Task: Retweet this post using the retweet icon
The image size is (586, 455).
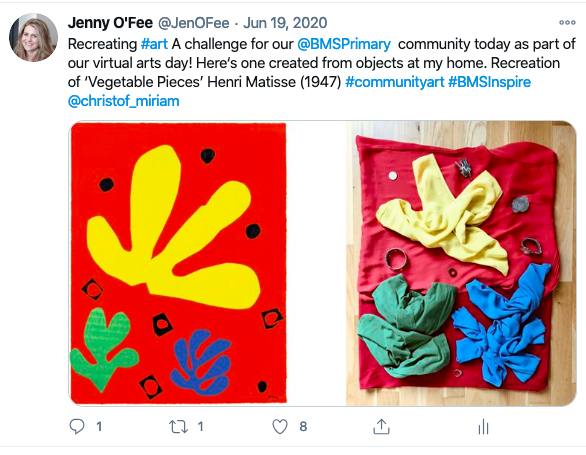Action: coord(178,427)
